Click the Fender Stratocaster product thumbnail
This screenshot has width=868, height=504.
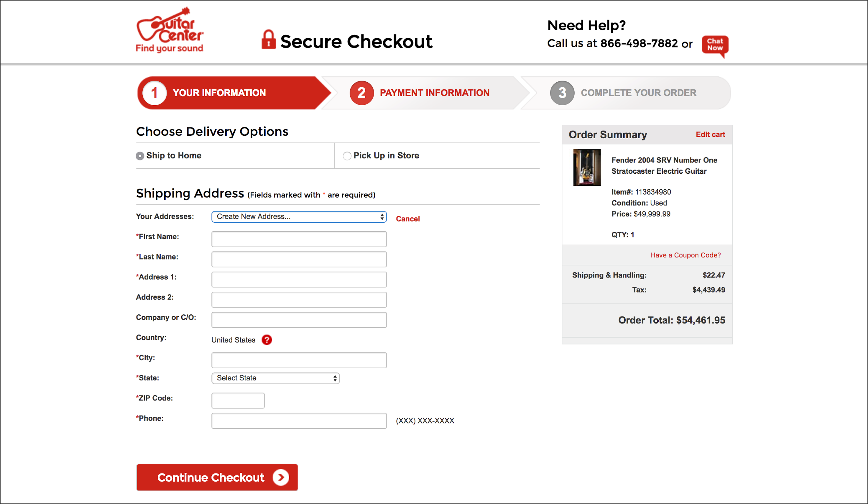[587, 167]
